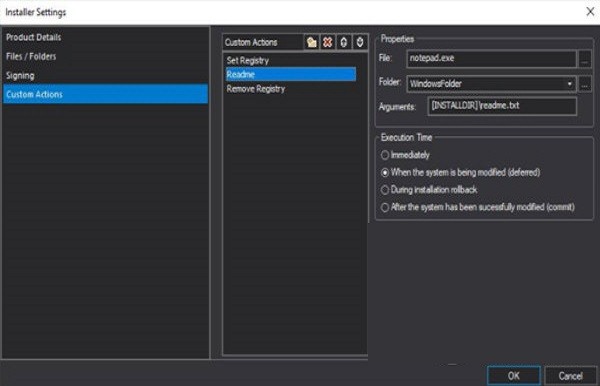
Task: Add a new custom action icon
Action: point(311,42)
